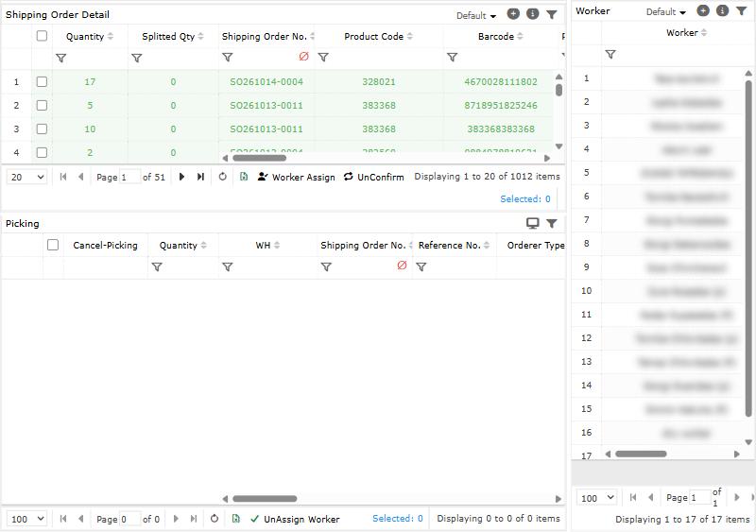Viewport: 756px width, 532px height.
Task: Click the monitor display icon in Picking header
Action: (532, 223)
